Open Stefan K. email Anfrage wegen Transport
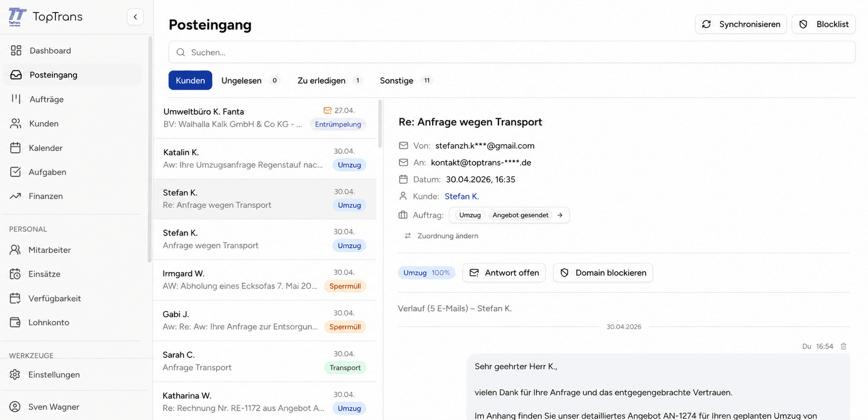The image size is (868, 420). [x=265, y=239]
